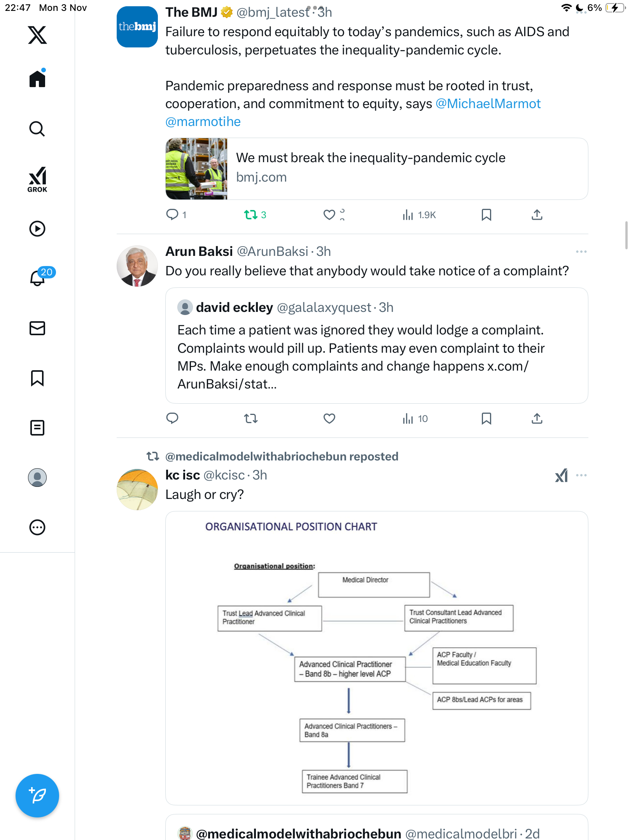Screen dimensions: 630x840
Task: Open the Grok sidebar icon
Action: tap(37, 180)
